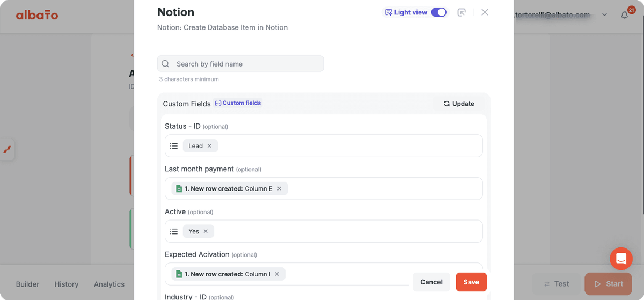This screenshot has height=300, width=644.
Task: Click the Custom Fields heading
Action: pos(187,104)
